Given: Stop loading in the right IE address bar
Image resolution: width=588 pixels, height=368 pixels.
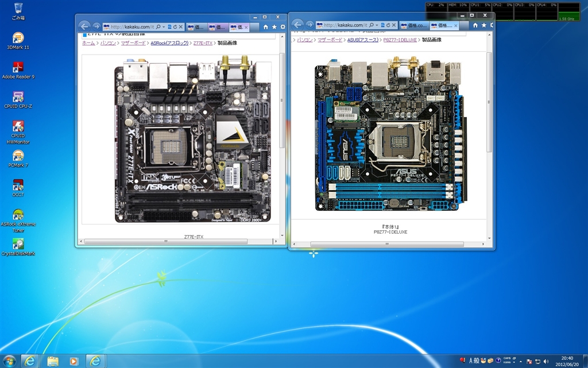Looking at the screenshot, I should 394,25.
